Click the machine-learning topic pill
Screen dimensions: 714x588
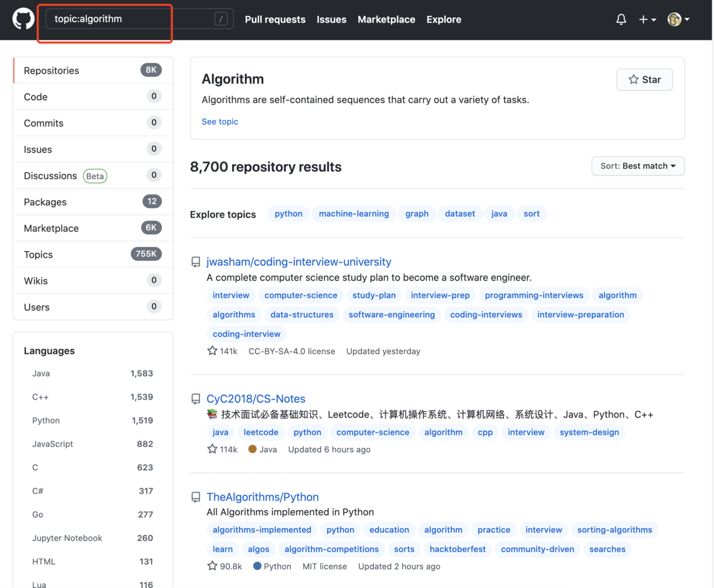pos(353,214)
